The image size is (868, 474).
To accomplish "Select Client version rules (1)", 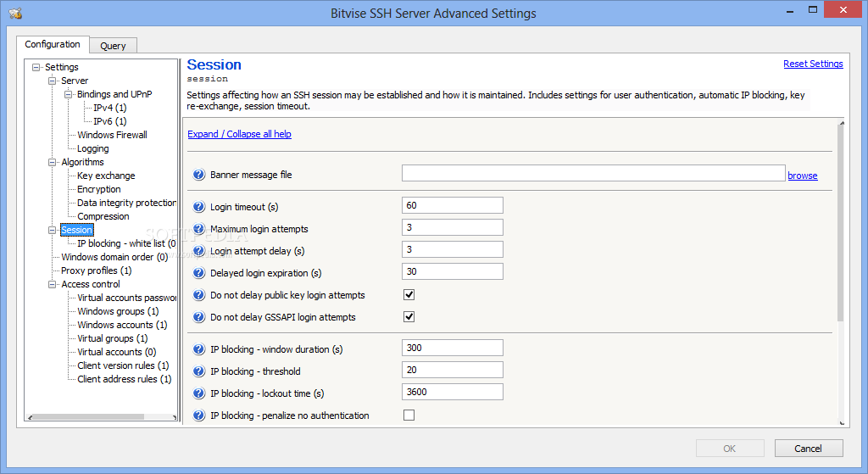I will pyautogui.click(x=123, y=365).
